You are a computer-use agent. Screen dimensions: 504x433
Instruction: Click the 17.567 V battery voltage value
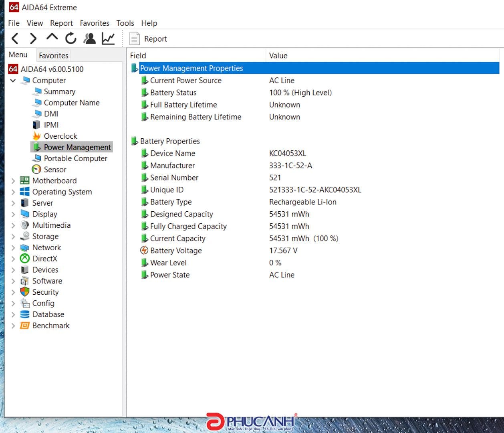point(283,251)
